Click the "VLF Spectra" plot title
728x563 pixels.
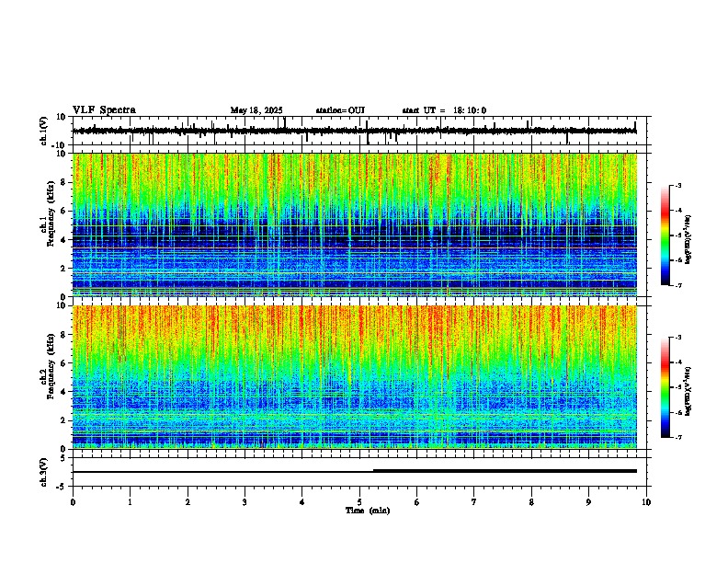[104, 110]
